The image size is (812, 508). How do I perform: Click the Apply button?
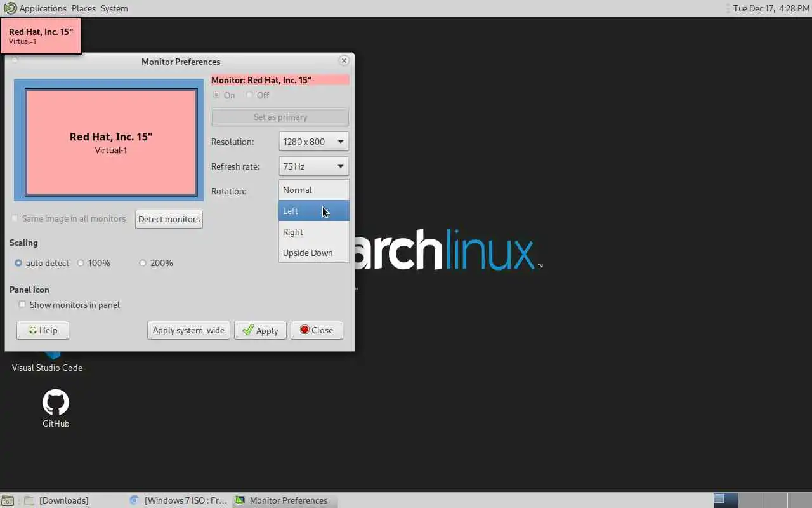(260, 330)
